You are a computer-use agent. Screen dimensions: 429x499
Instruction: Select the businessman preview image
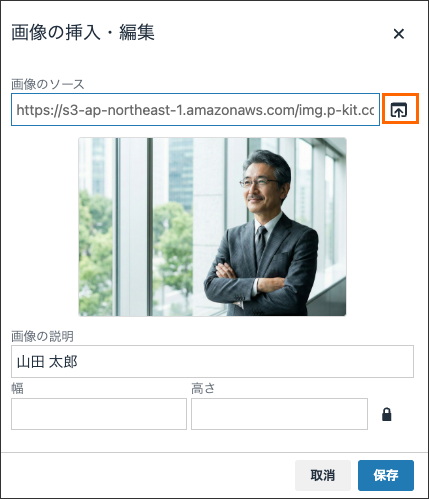(212, 227)
